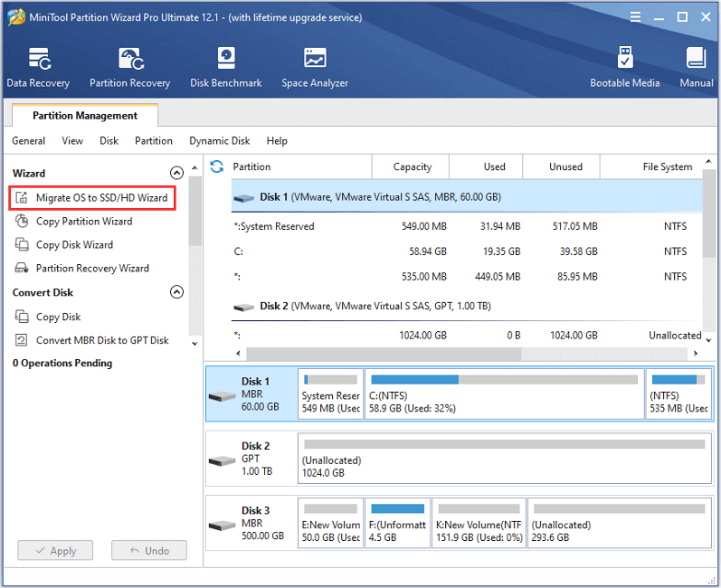The image size is (721, 588).
Task: Select Disk 1 drive icon in disk map
Action: pos(223,395)
